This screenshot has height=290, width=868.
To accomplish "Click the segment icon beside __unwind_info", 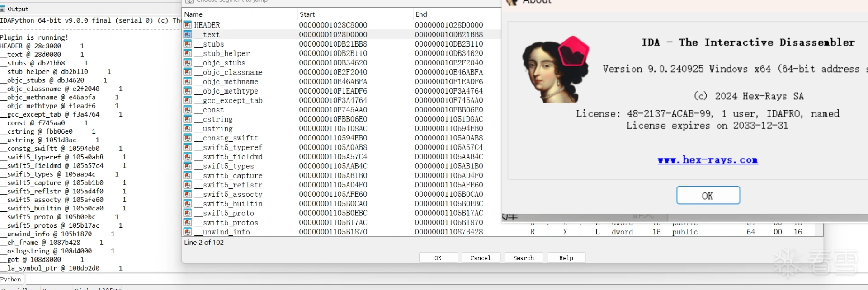I will (x=187, y=232).
